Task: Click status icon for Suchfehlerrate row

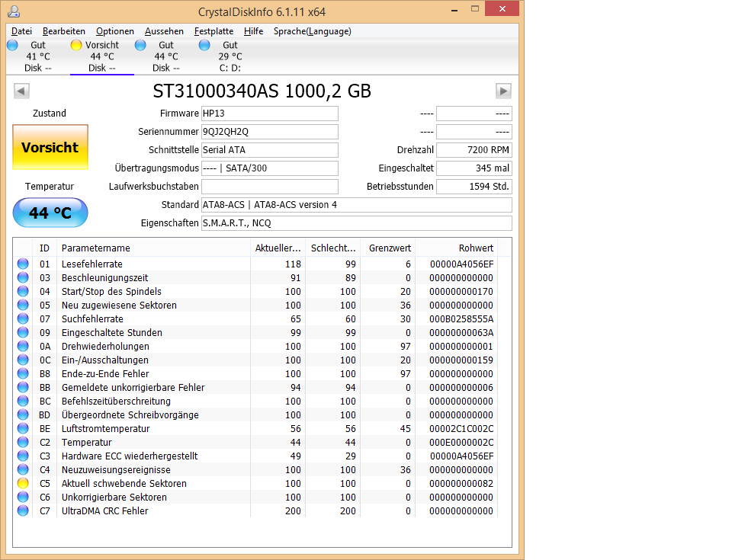Action: coord(23,318)
